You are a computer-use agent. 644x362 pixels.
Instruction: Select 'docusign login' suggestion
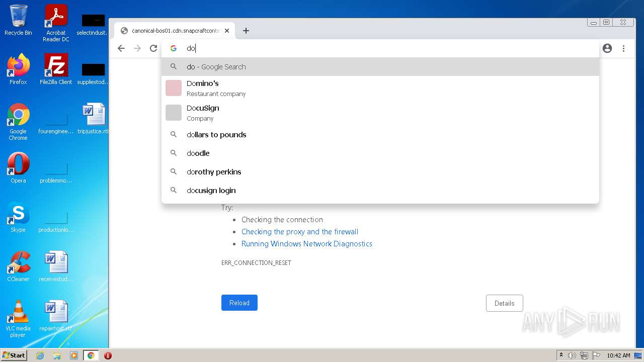pos(380,191)
